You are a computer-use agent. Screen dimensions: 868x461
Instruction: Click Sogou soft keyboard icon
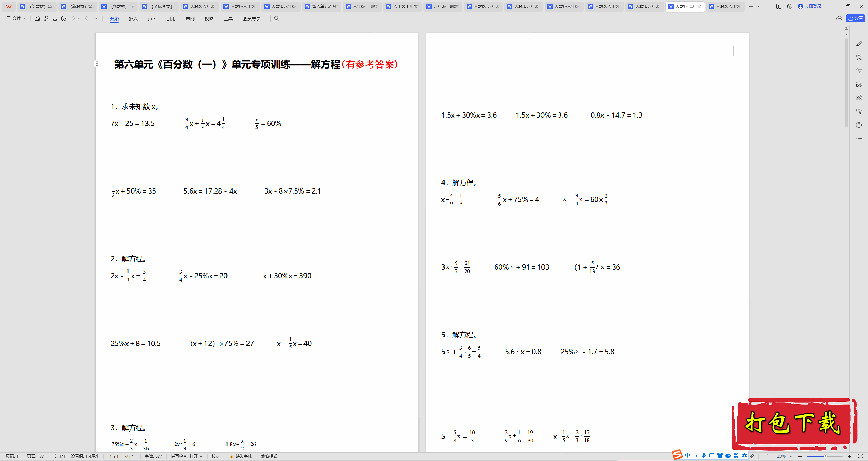tap(712, 456)
